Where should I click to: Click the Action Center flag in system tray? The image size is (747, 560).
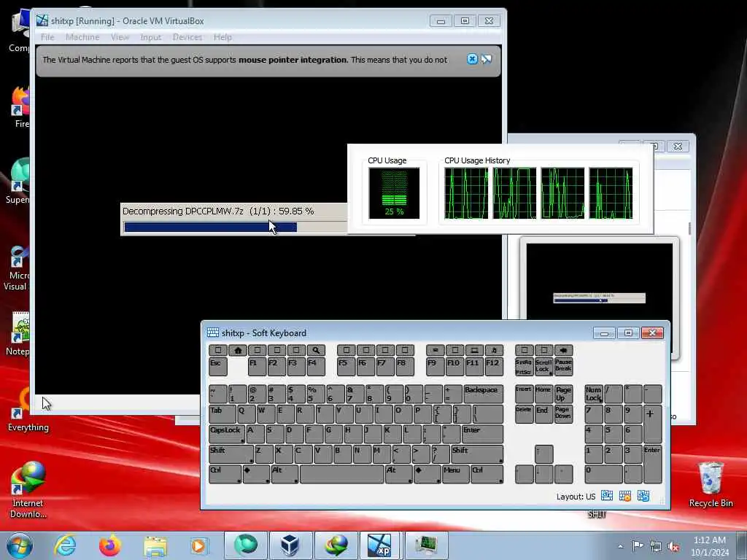(638, 545)
